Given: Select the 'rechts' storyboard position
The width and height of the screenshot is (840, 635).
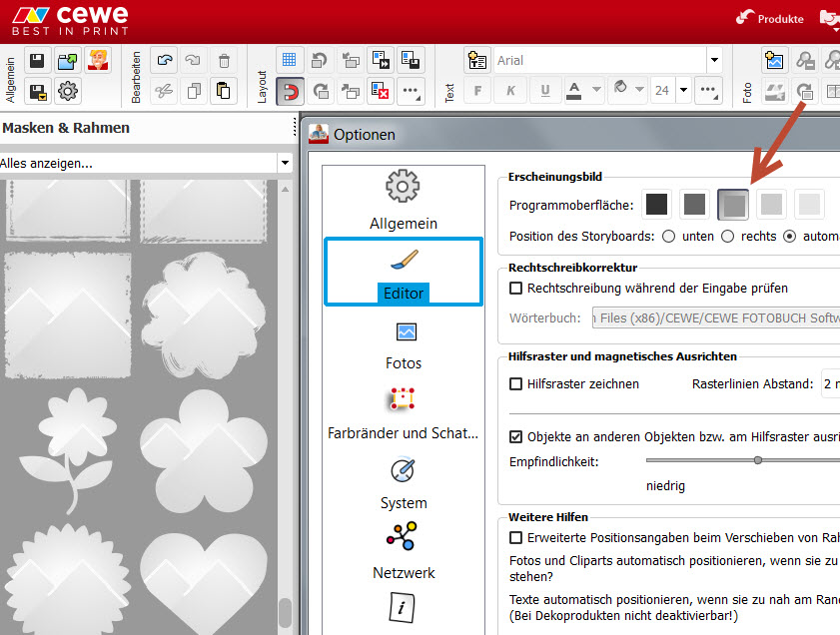Looking at the screenshot, I should pyautogui.click(x=727, y=237).
